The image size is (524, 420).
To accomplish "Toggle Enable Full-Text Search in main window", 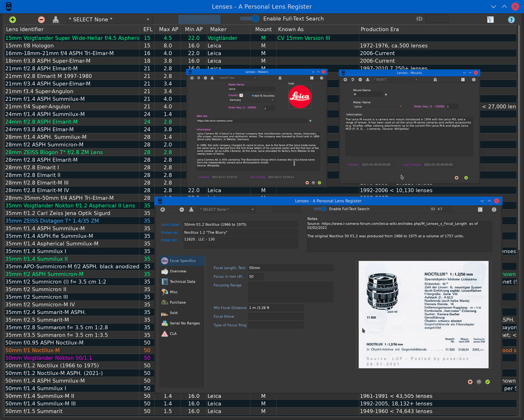I will (x=250, y=19).
